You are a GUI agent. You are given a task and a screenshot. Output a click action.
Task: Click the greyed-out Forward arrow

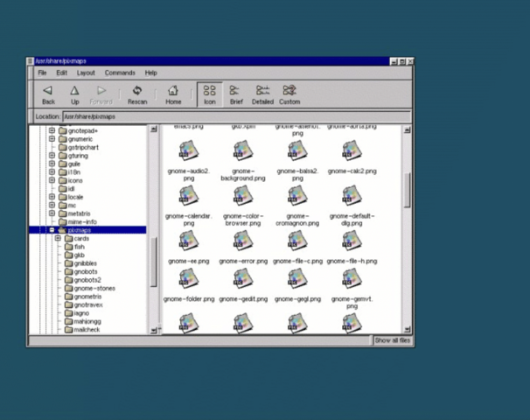tap(101, 95)
